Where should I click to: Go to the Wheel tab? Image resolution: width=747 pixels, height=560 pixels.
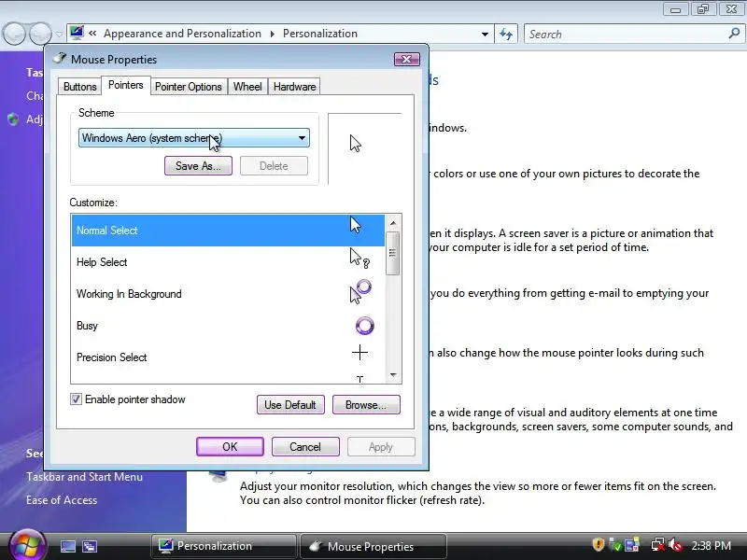pos(247,87)
